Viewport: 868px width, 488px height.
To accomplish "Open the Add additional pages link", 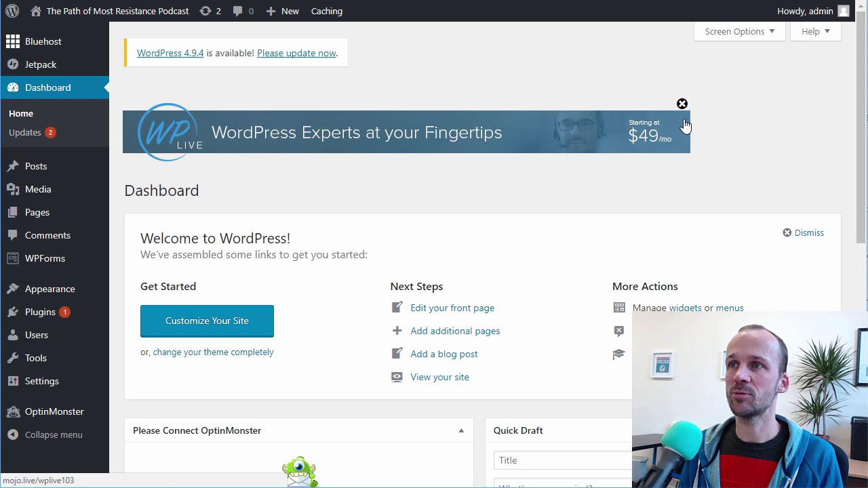I will pyautogui.click(x=455, y=331).
